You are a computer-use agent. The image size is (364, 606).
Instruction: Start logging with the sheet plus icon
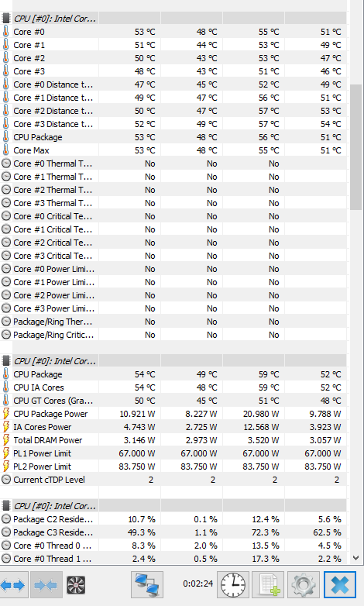coord(268,585)
